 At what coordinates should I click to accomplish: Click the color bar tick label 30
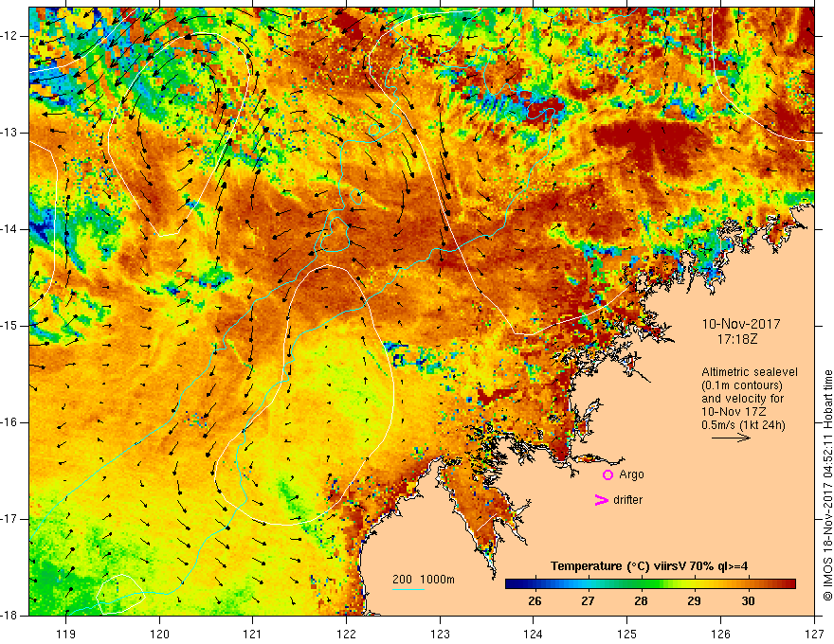coord(748,601)
